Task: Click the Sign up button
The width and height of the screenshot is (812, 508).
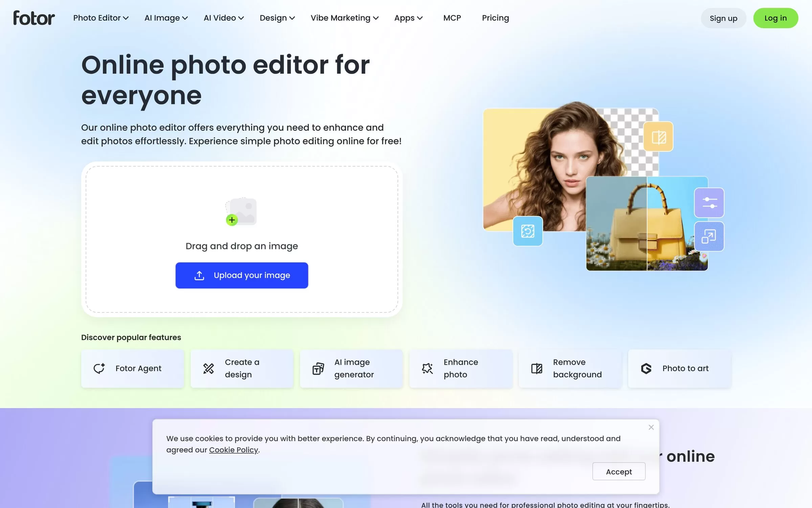Action: (723, 18)
